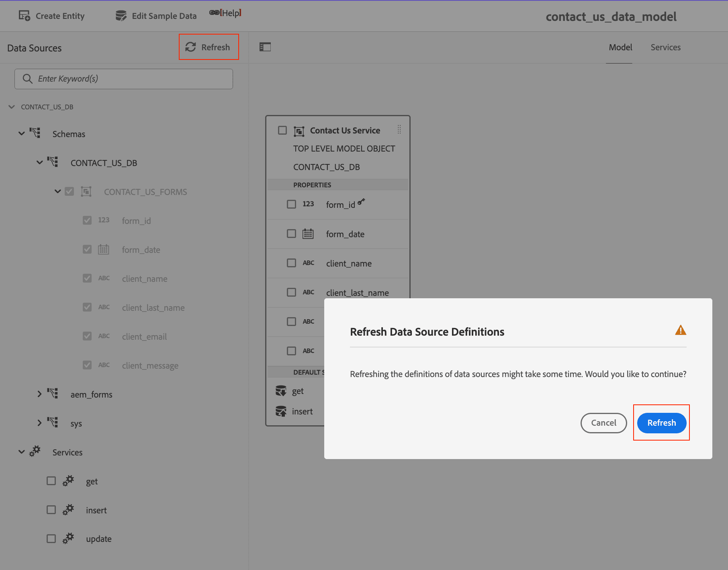Click the CONTACT_US_DB schema hierarchy icon

53,162
